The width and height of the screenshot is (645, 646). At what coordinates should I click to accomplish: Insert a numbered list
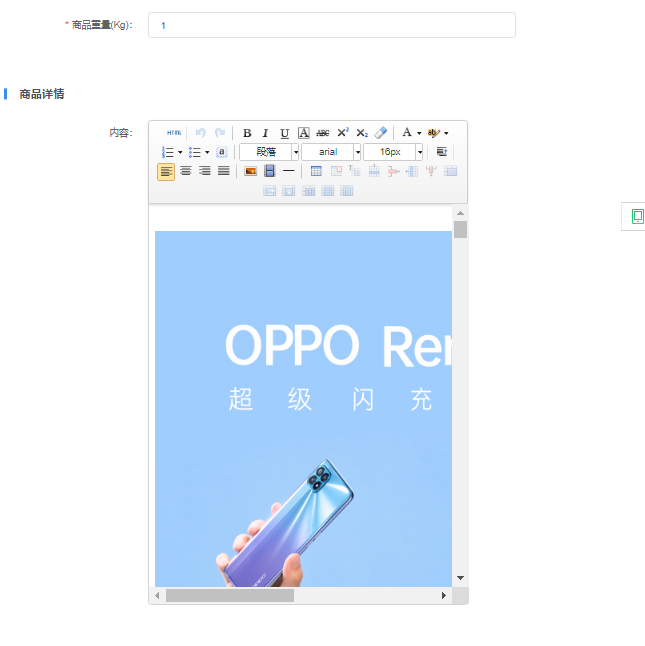point(168,152)
